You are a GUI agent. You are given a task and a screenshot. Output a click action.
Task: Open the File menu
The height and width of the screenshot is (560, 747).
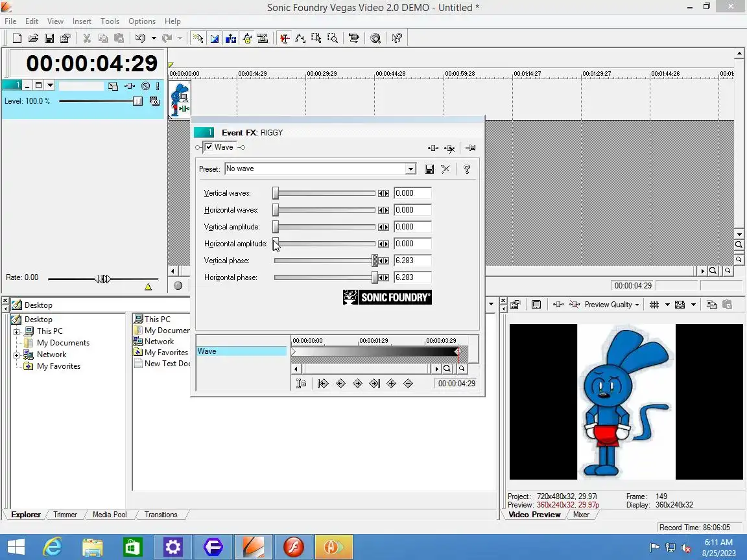point(10,21)
